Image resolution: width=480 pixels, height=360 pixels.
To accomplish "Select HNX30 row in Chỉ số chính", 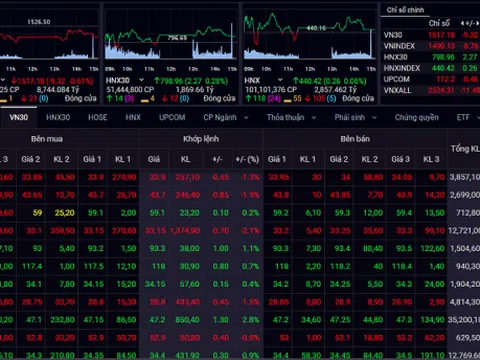I will point(430,57).
